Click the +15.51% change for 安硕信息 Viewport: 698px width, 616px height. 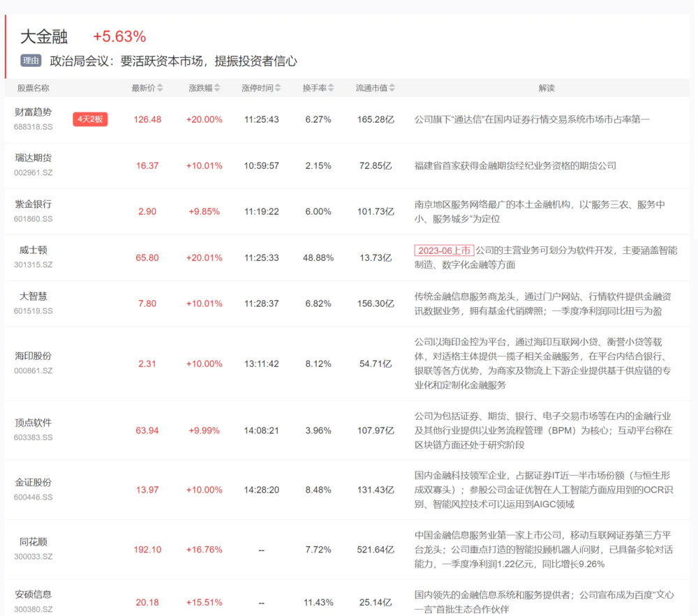coord(205,602)
